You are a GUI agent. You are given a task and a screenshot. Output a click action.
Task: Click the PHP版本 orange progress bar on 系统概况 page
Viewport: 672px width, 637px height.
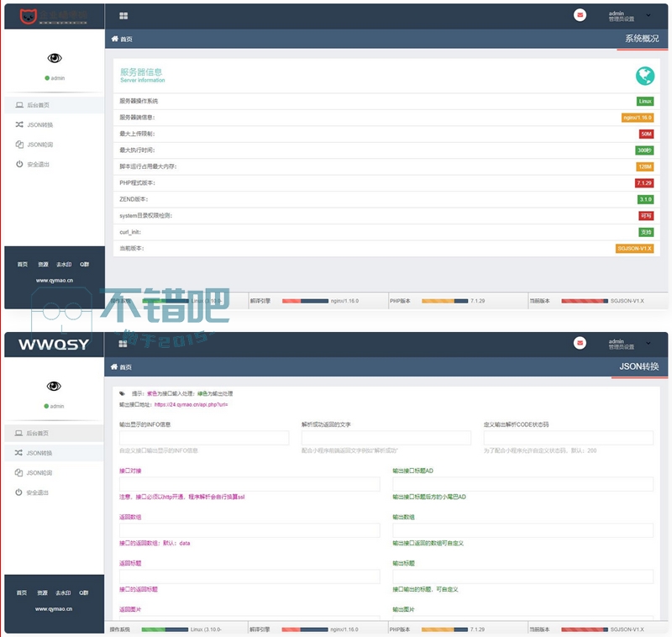[x=444, y=300]
